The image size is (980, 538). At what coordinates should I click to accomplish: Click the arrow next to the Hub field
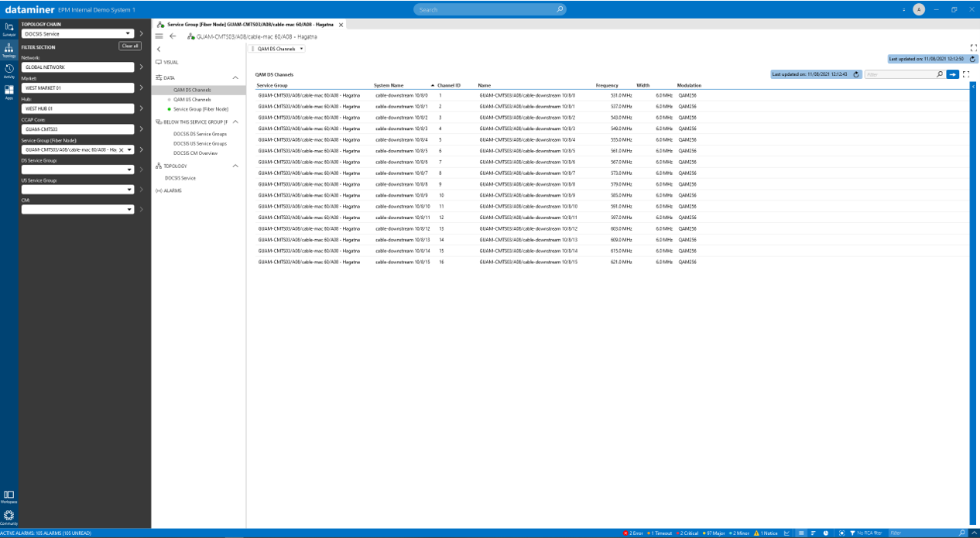pyautogui.click(x=141, y=108)
